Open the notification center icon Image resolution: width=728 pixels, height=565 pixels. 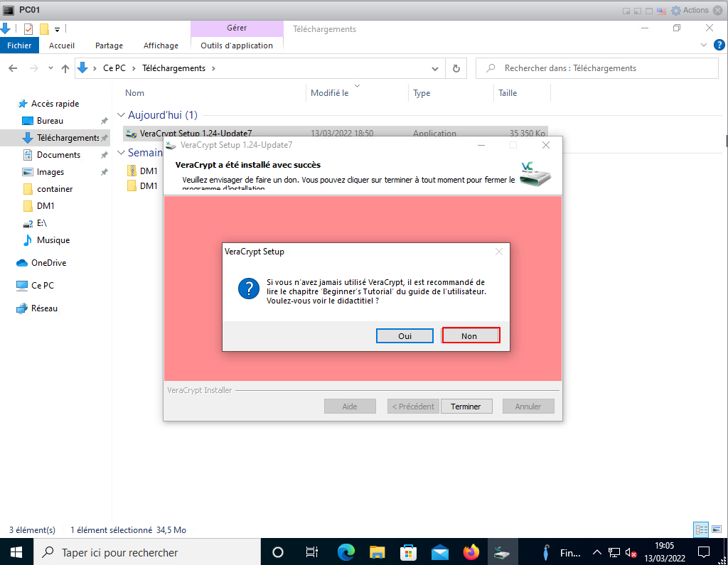point(704,552)
